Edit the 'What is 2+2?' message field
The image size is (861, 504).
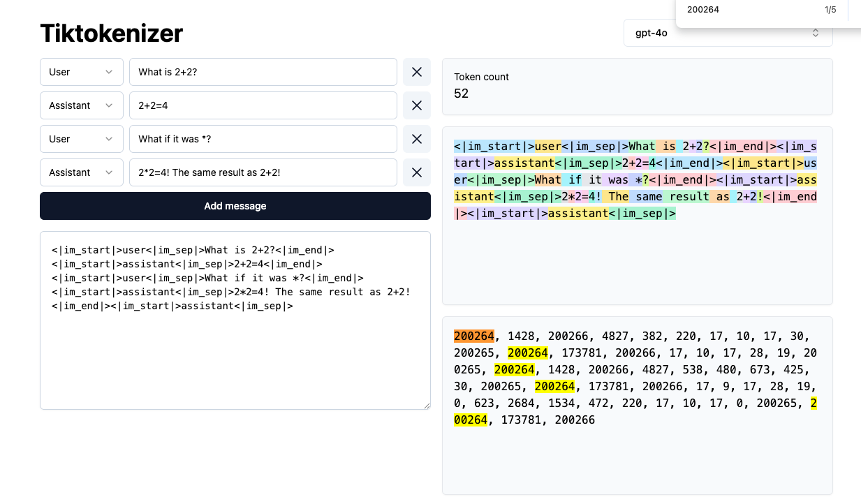263,72
